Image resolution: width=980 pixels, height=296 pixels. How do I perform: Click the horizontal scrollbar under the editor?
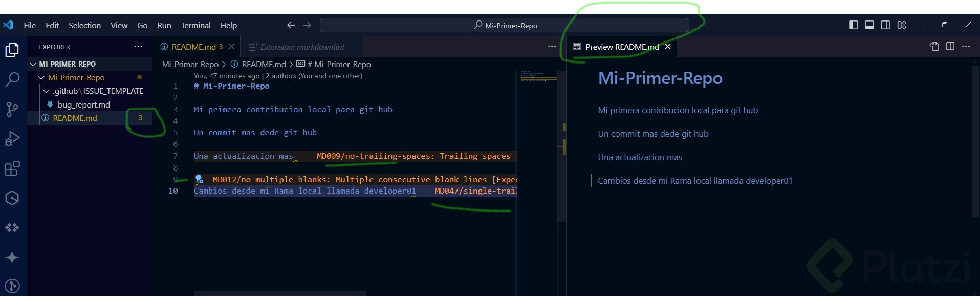click(279, 294)
